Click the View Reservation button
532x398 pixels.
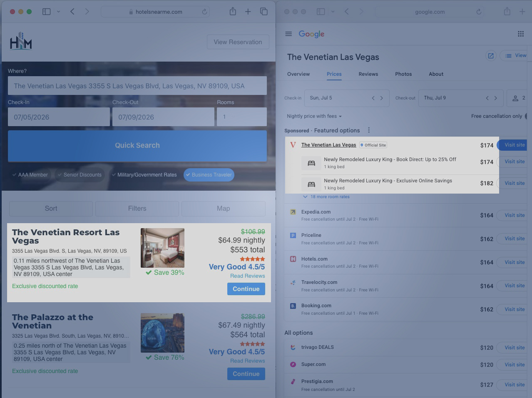click(x=238, y=42)
